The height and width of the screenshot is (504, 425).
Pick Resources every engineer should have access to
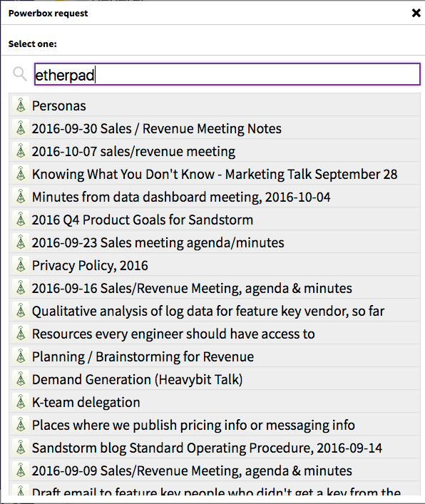coord(215,334)
